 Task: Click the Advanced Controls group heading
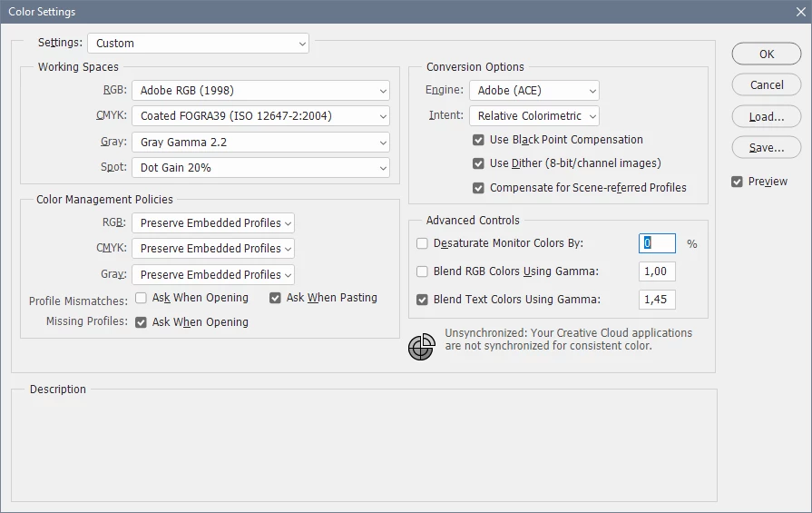473,221
